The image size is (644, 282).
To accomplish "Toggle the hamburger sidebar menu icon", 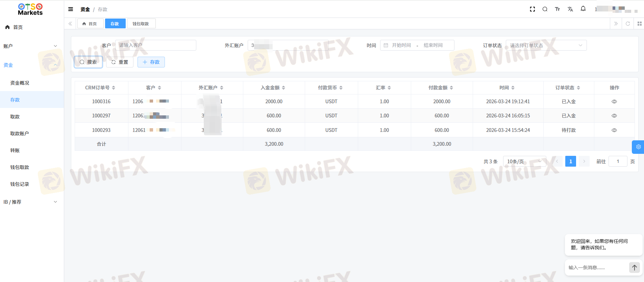I will (71, 9).
